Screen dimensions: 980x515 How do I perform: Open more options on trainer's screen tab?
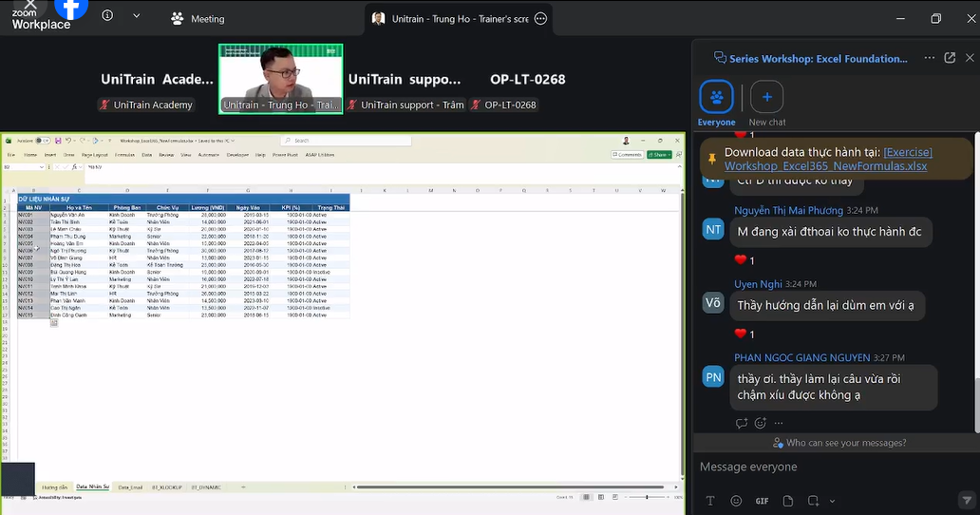(x=540, y=19)
